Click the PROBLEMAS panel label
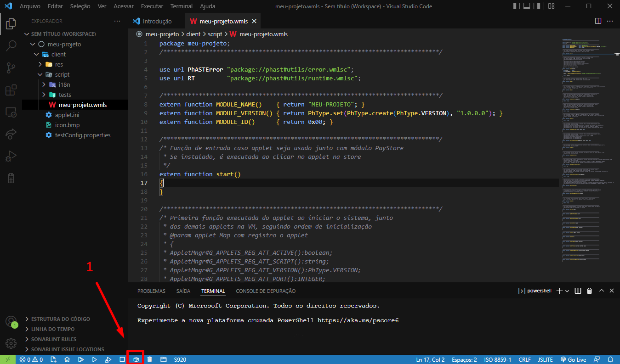Viewport: 620px width, 364px height. [x=151, y=291]
